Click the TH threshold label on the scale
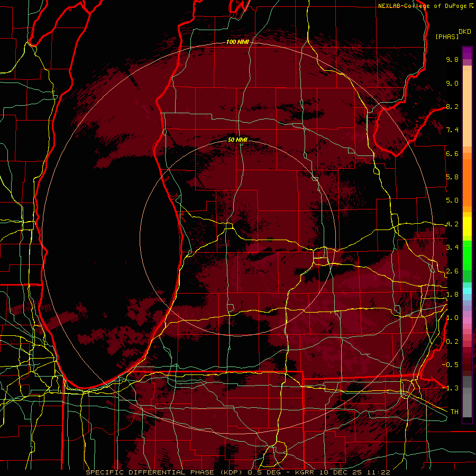Screen dimensions: 476x476 click(454, 412)
